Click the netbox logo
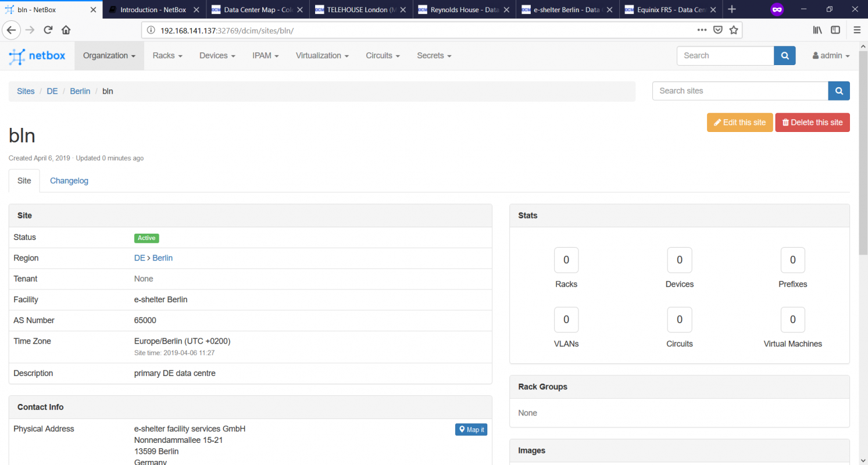The image size is (868, 465). coord(37,56)
